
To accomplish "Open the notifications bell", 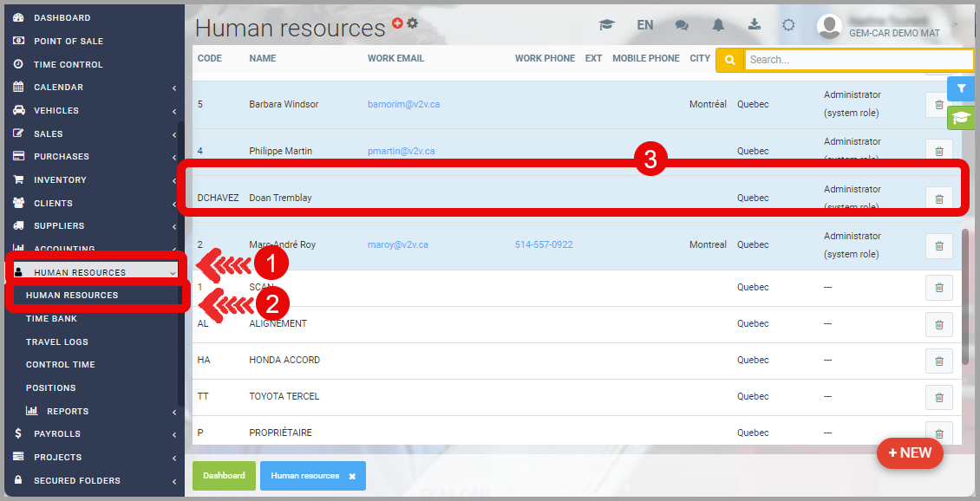I will (718, 25).
